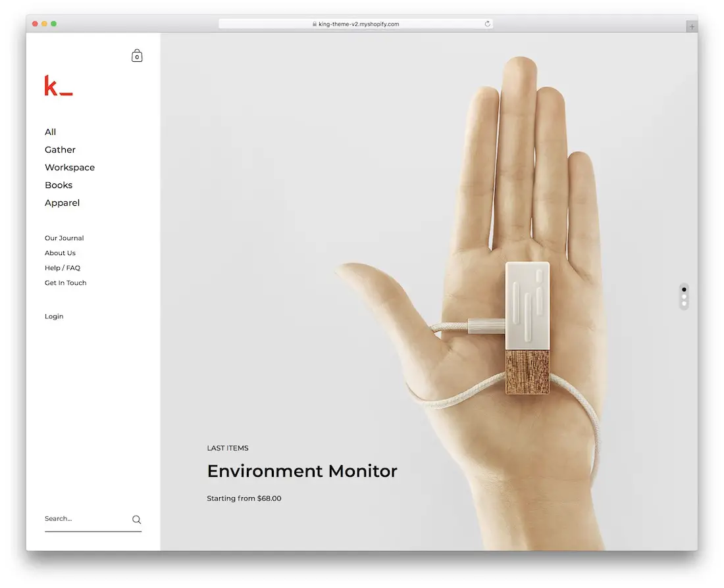
Task: Click the Login link
Action: tap(54, 316)
